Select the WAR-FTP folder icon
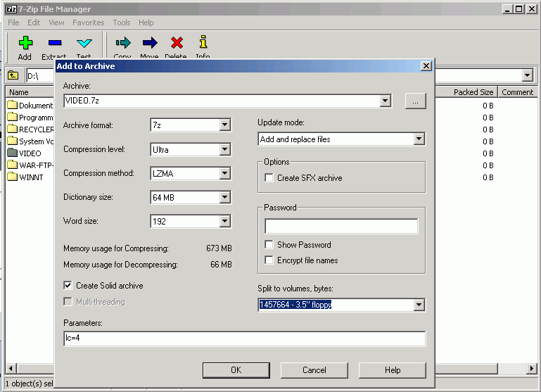 (x=13, y=165)
